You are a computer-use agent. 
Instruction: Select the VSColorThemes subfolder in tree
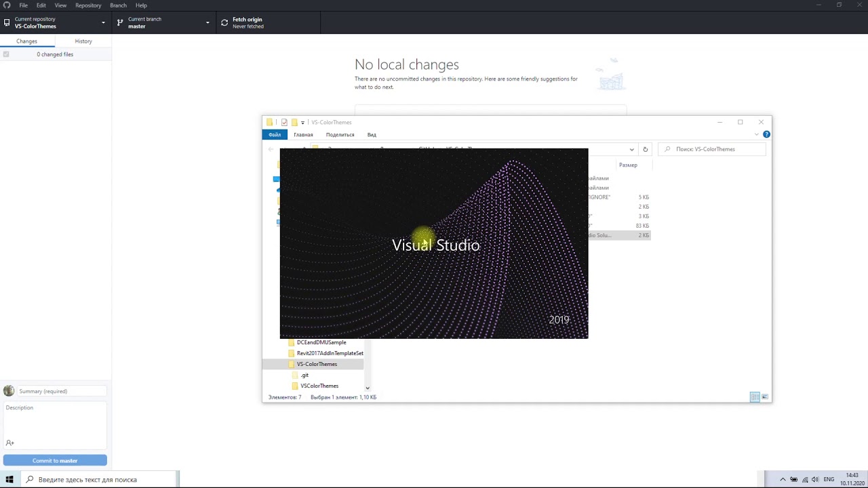319,386
